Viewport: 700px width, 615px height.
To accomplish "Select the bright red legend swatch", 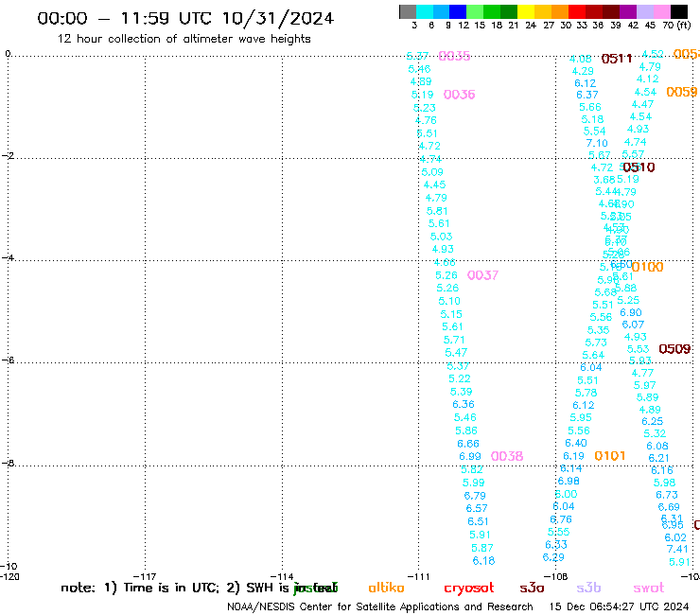I will click(x=577, y=11).
